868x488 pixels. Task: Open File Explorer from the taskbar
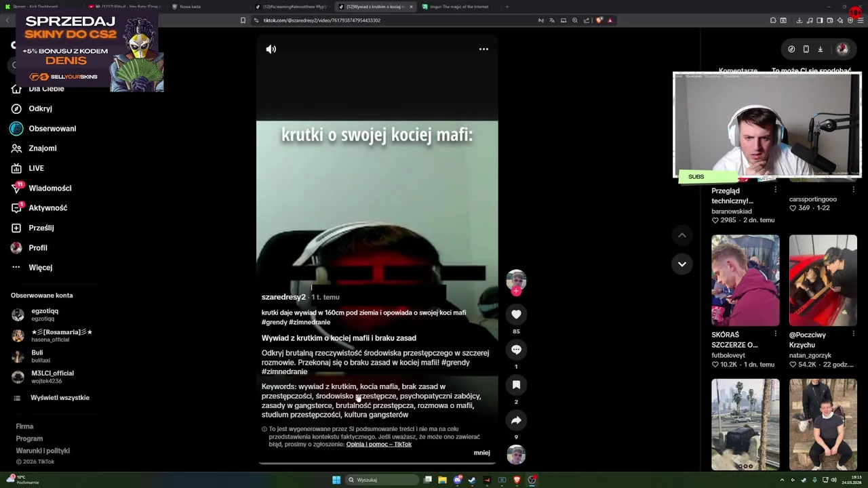442,480
